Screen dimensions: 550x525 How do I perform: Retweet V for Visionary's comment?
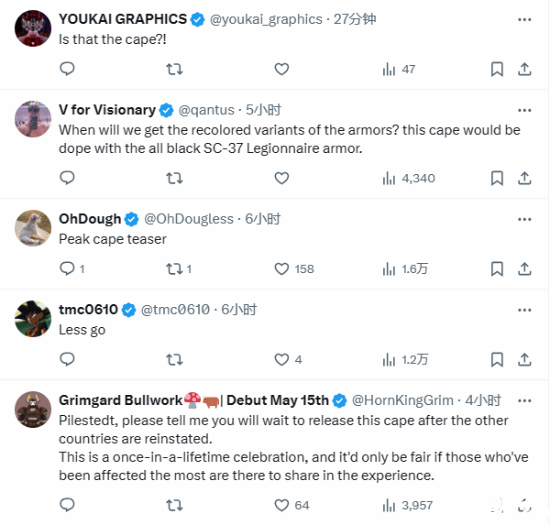tap(174, 178)
